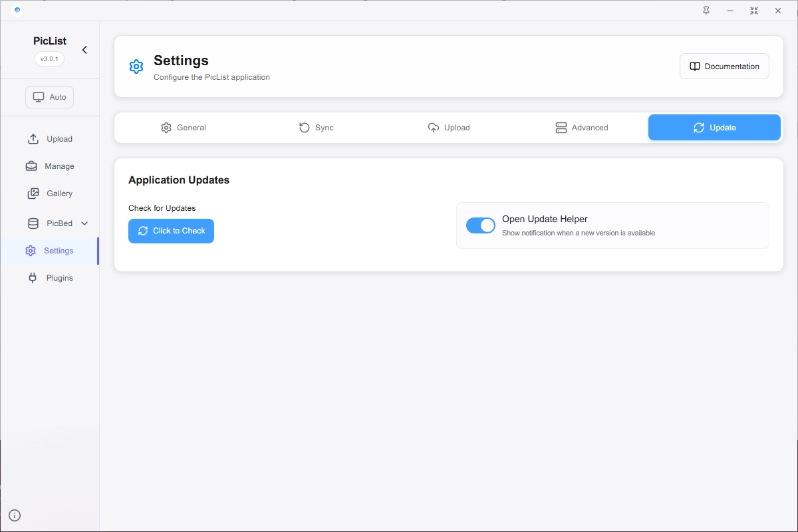Click the refresh icon in Click to Check
Image resolution: width=798 pixels, height=532 pixels.
[x=143, y=231]
